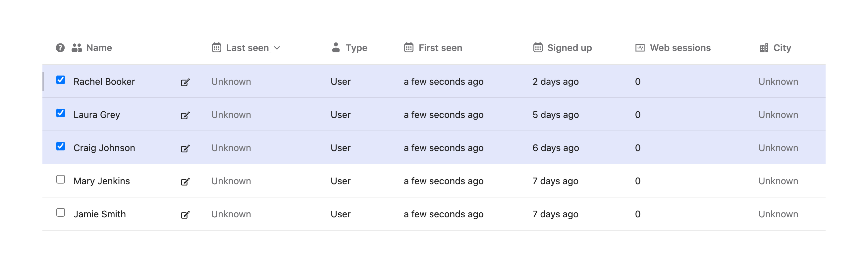
Task: Expand the Last seen sort chevron
Action: point(277,48)
